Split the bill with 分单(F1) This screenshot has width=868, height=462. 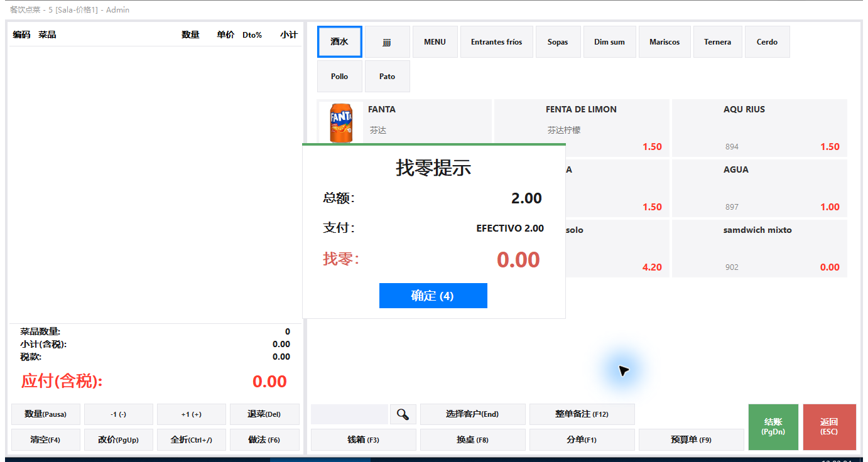click(x=582, y=440)
